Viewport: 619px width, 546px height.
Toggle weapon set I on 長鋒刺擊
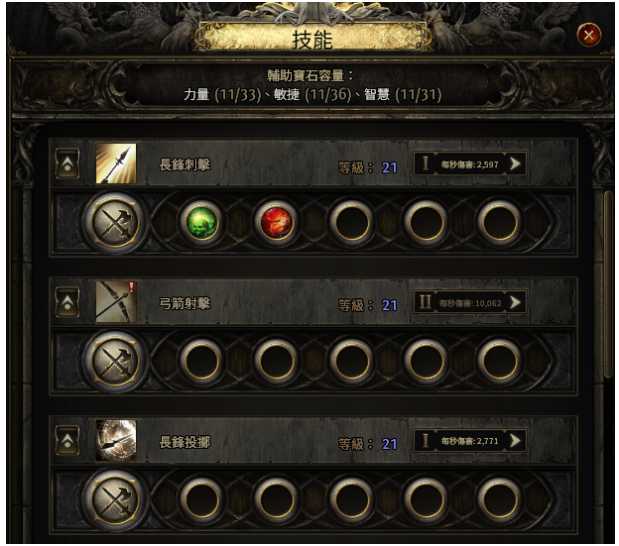pyautogui.click(x=426, y=163)
